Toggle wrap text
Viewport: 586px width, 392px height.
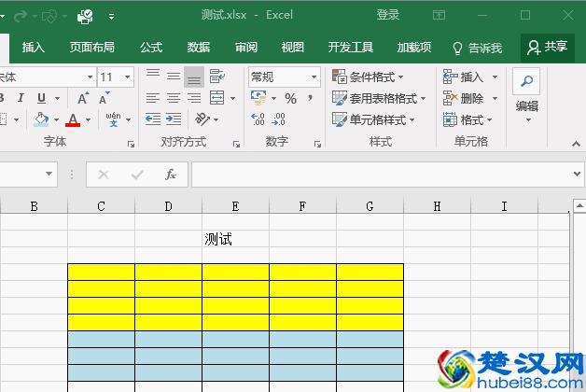[216, 77]
